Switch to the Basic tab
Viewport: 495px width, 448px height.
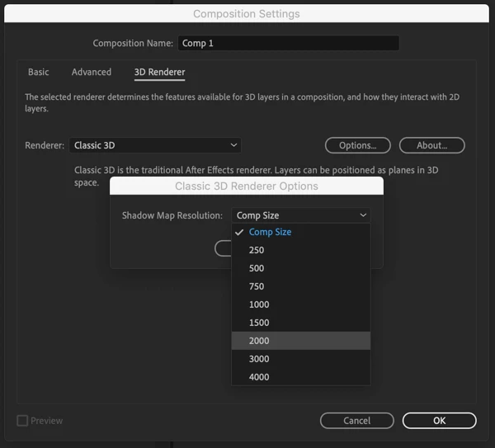click(x=39, y=72)
